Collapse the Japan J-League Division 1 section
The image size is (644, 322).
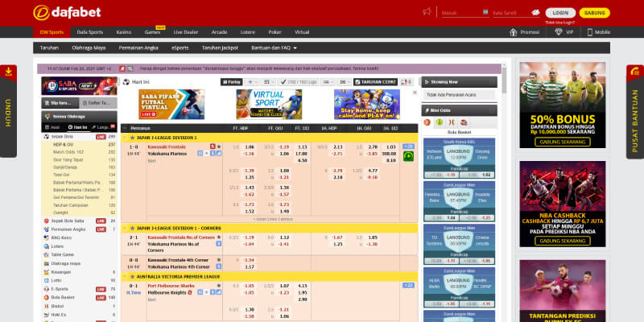click(125, 138)
